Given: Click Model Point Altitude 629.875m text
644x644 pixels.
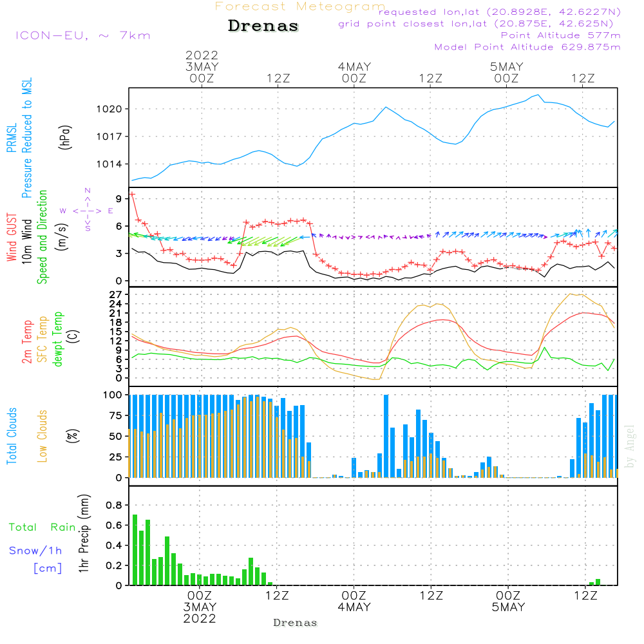Looking at the screenshot, I should click(x=527, y=47).
